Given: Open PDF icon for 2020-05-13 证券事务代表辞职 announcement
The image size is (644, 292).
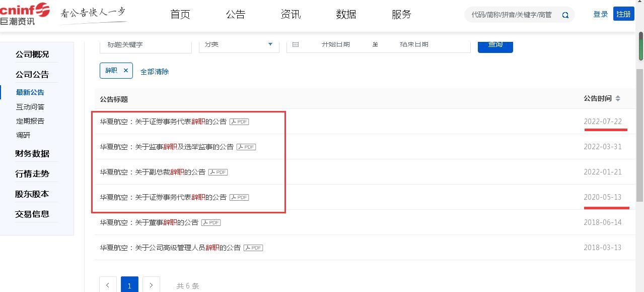Looking at the screenshot, I should (x=239, y=197).
